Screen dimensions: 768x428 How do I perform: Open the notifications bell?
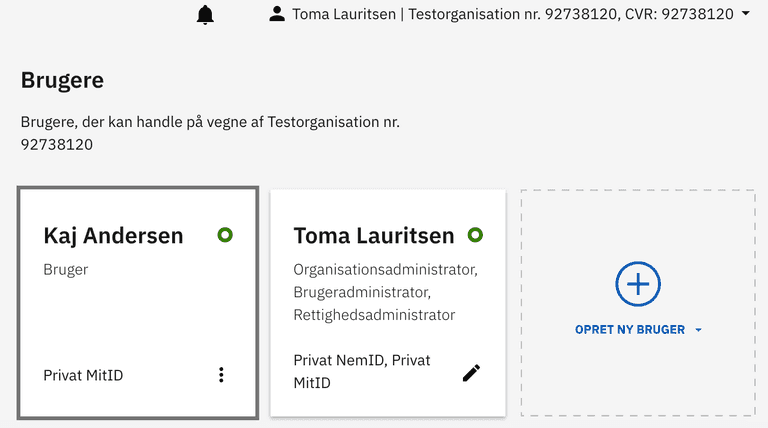pyautogui.click(x=205, y=15)
